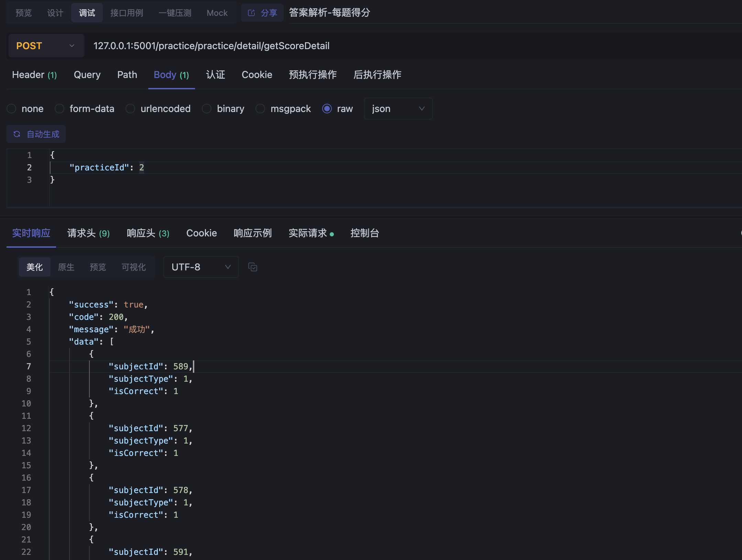Select the 可视化 view mode

coord(134,267)
